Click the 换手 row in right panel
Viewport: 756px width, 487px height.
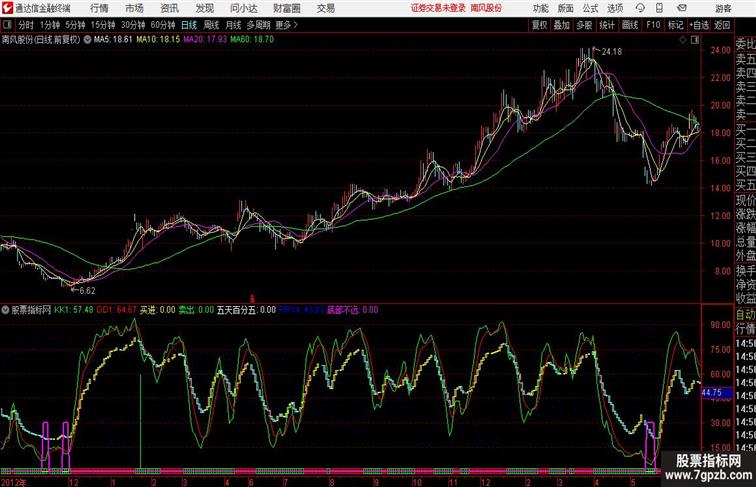(745, 271)
